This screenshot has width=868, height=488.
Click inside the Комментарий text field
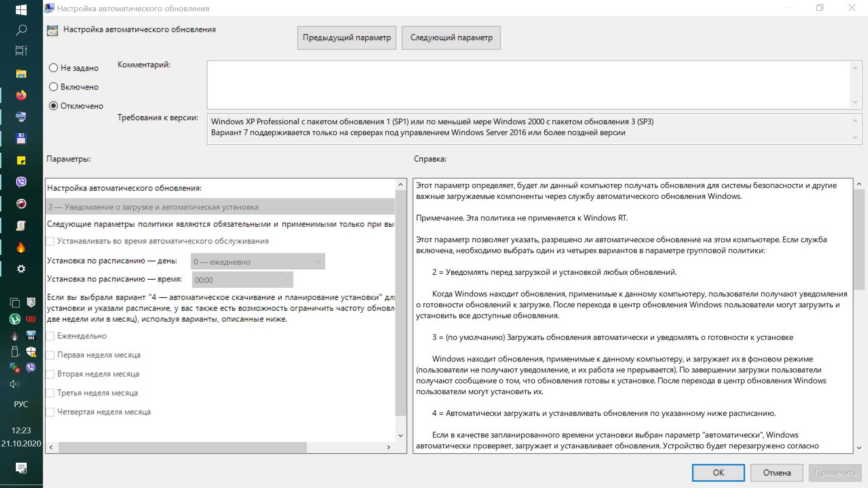click(x=528, y=85)
